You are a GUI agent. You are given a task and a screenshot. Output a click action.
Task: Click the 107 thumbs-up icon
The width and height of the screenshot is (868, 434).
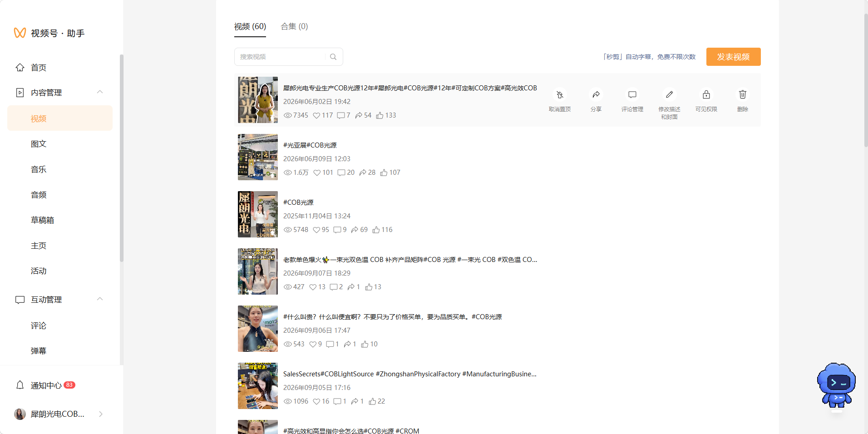[x=384, y=173]
